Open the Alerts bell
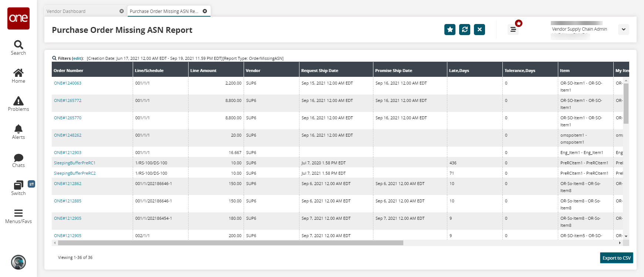The height and width of the screenshot is (277, 644). pos(18,132)
